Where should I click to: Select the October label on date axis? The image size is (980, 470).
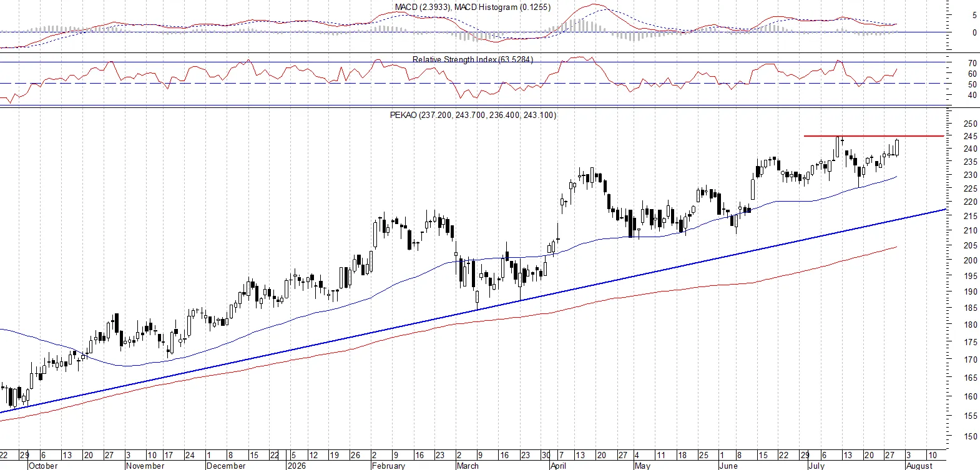pyautogui.click(x=43, y=466)
